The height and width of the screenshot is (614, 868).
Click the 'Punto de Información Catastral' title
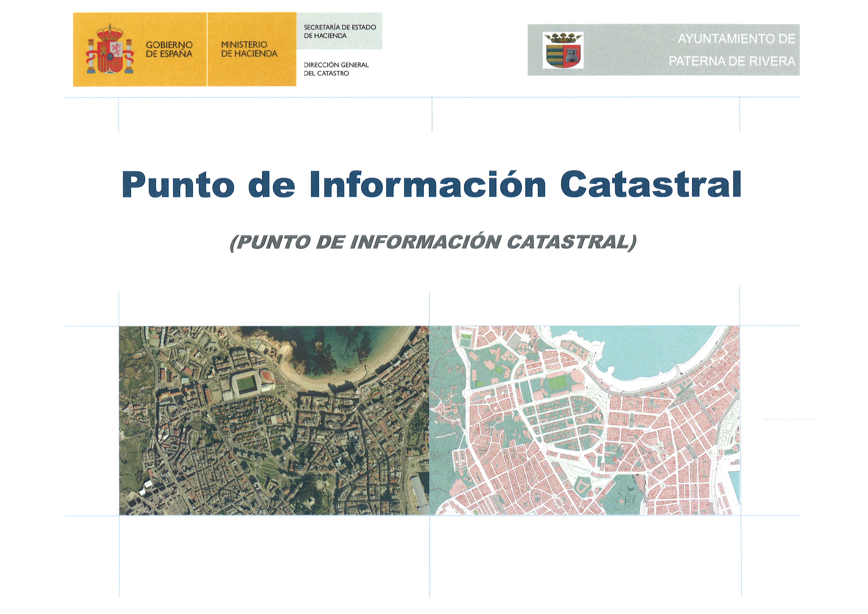pyautogui.click(x=431, y=184)
